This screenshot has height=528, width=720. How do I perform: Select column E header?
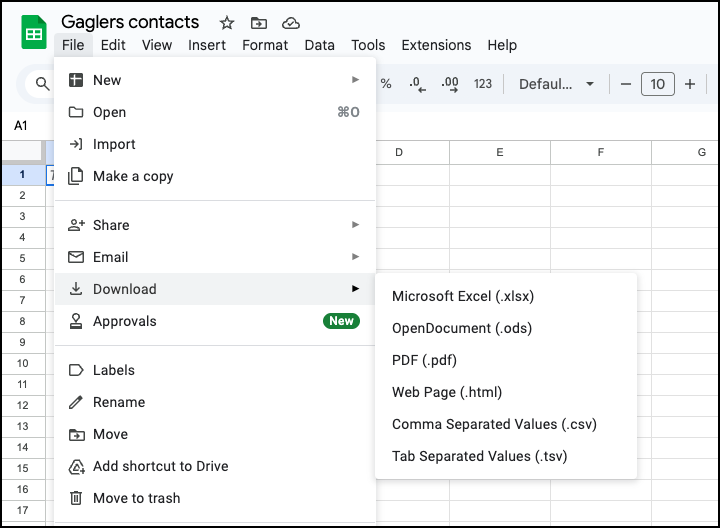point(500,152)
